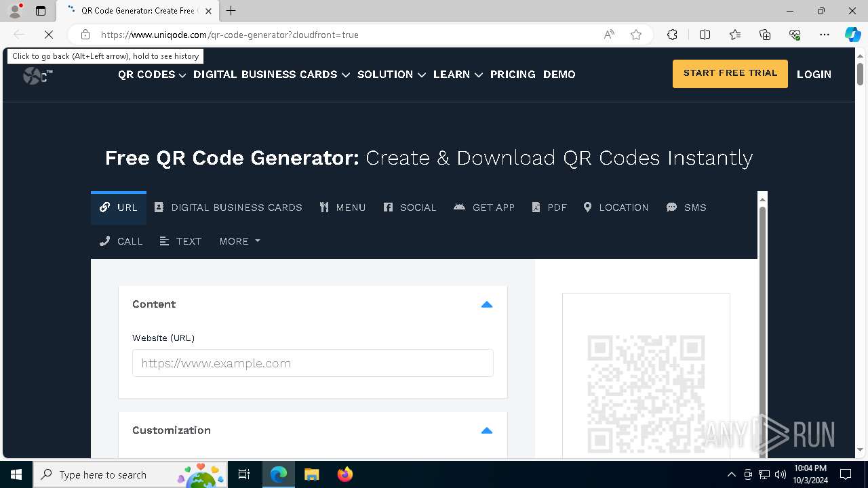Open a new browser tab
868x488 pixels.
[x=231, y=11]
